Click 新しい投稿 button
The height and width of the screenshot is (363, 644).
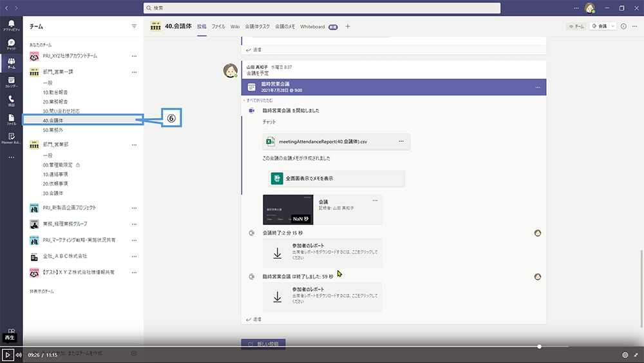pos(263,344)
